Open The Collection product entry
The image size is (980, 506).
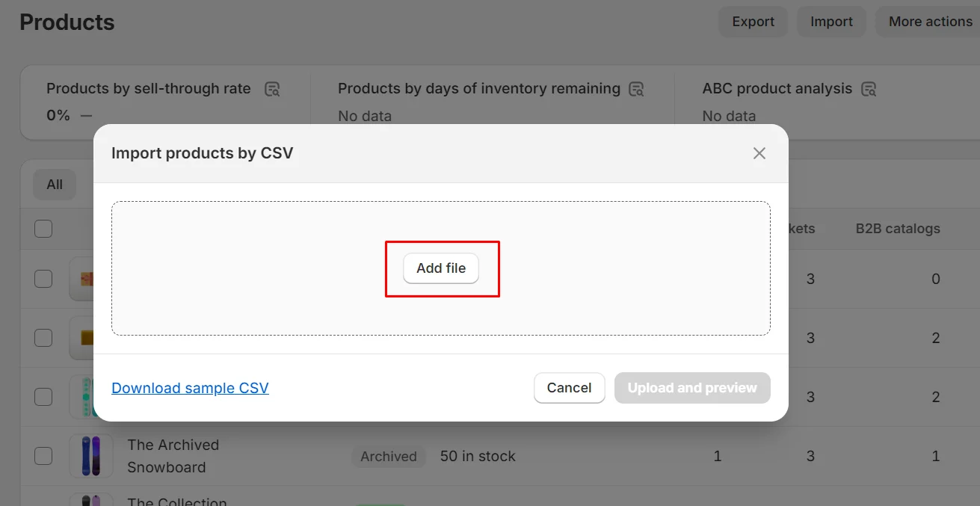click(177, 502)
